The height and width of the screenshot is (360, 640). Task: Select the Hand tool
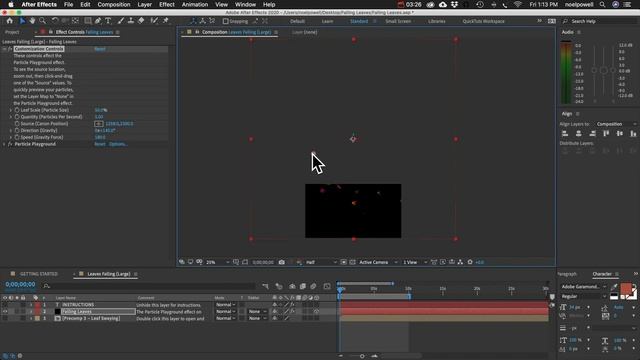[x=32, y=21]
